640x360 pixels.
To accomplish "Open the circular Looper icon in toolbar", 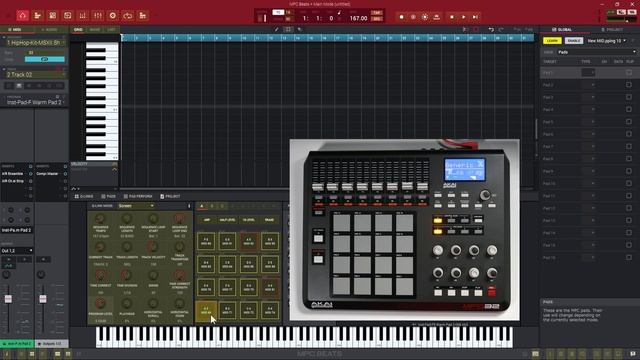I will 113,16.
